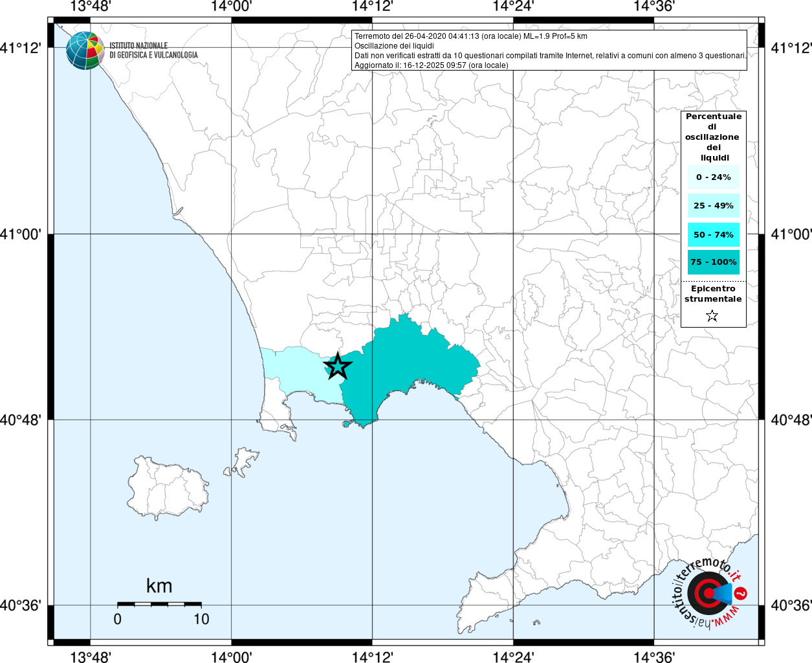The height and width of the screenshot is (663, 812).
Task: Click the legend's epicenter star symbol
Action: coord(712,316)
